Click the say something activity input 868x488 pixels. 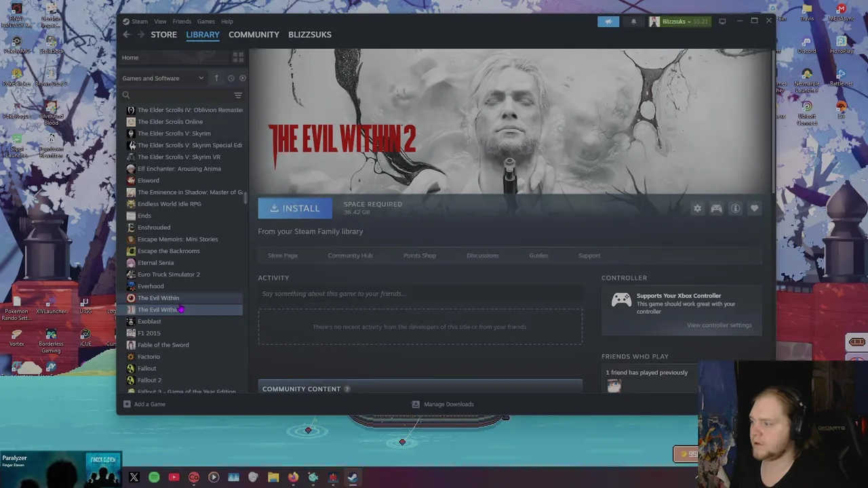pos(420,294)
